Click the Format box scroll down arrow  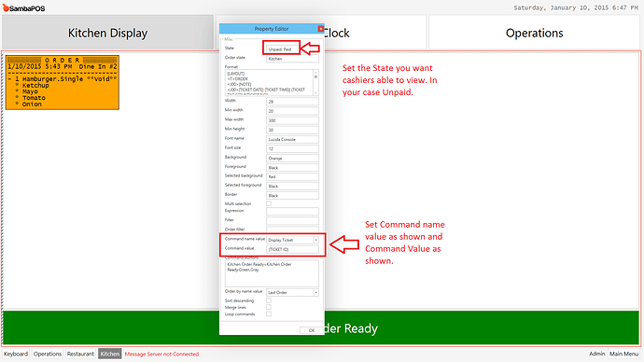point(315,93)
